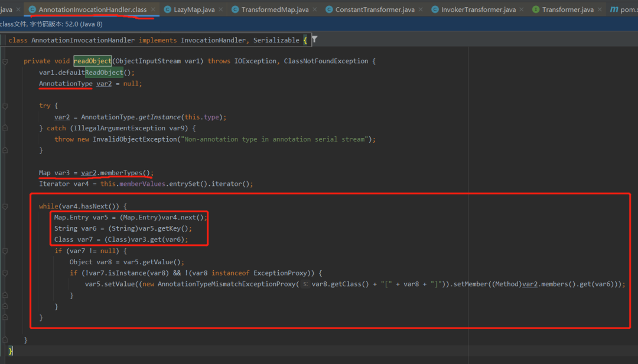Click the readObject method name
The height and width of the screenshot is (364, 638).
(92, 61)
